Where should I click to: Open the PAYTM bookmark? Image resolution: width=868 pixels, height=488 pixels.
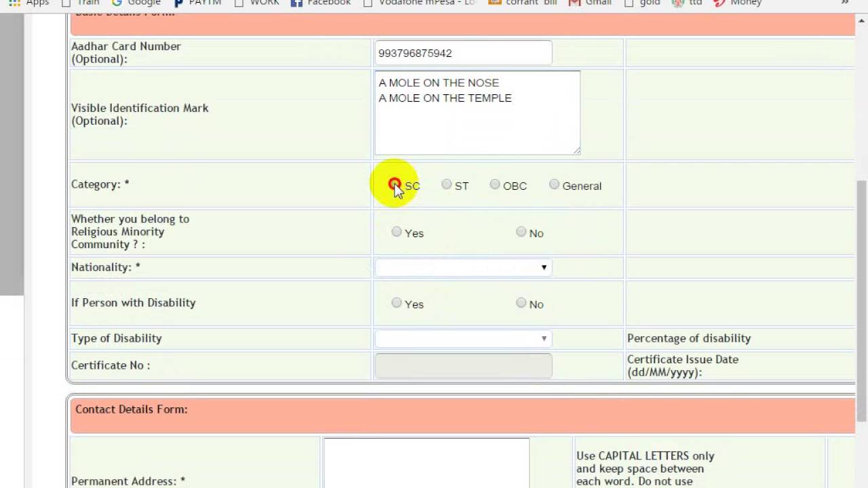point(197,3)
